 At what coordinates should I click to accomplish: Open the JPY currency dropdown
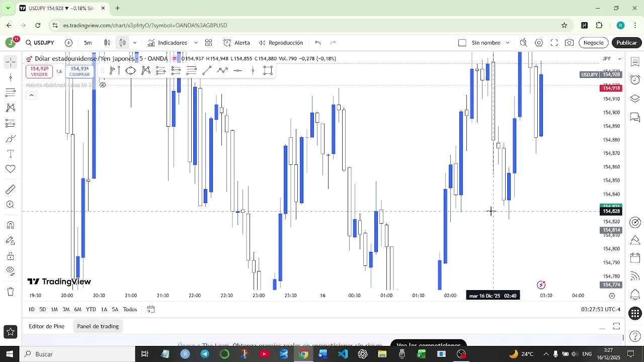[611, 59]
